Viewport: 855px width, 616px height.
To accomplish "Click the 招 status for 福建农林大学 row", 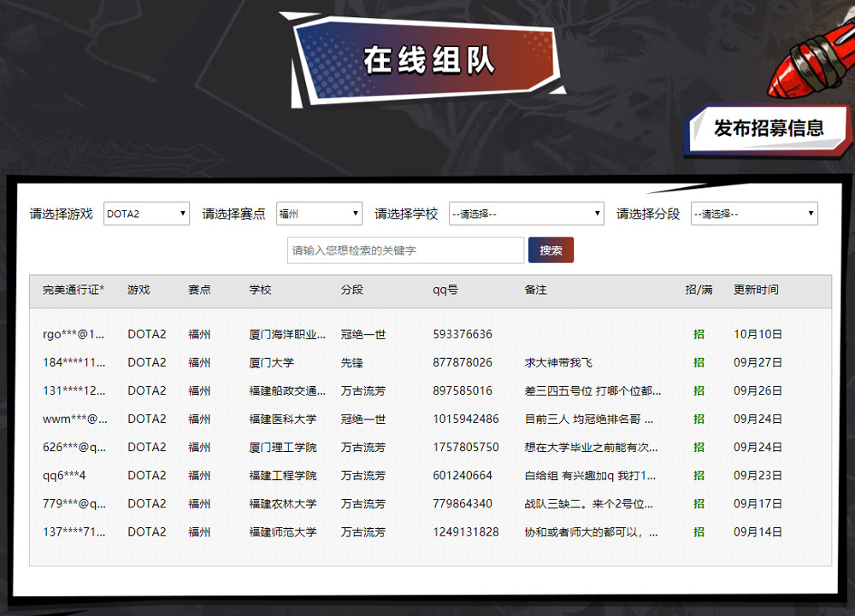I will tap(699, 503).
